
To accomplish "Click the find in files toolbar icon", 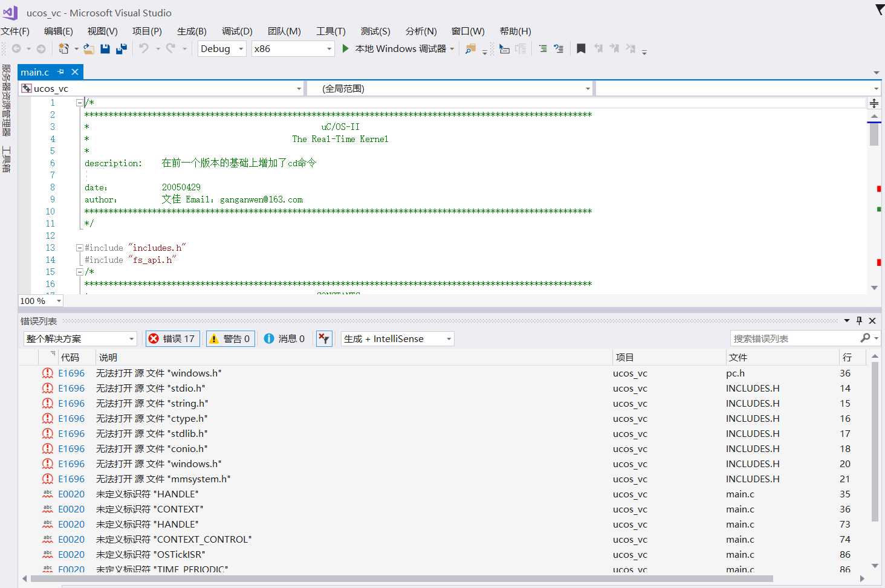I will click(x=470, y=49).
